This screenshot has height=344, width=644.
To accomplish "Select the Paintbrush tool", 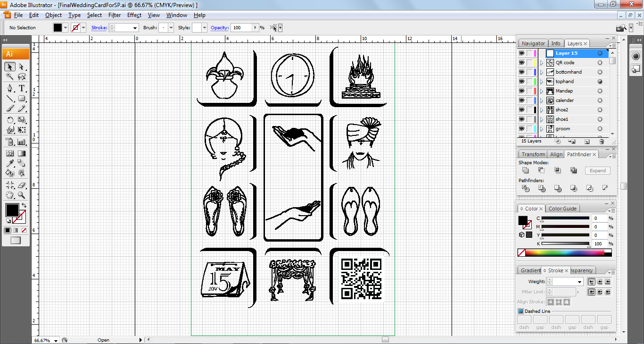I will click(x=10, y=109).
